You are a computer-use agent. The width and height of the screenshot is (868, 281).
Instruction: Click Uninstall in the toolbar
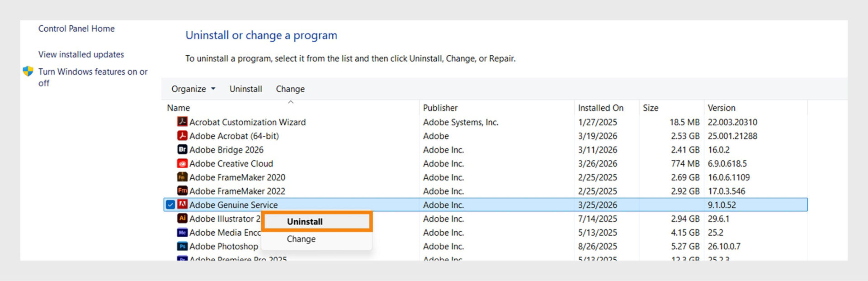tap(245, 89)
